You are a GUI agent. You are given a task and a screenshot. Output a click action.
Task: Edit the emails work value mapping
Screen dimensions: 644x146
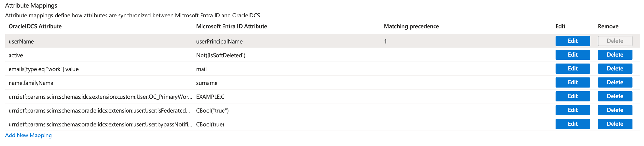(572, 69)
